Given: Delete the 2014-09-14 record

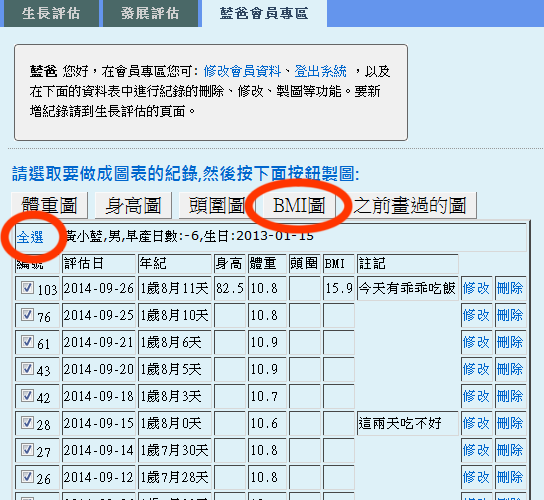Looking at the screenshot, I should pyautogui.click(x=510, y=450).
